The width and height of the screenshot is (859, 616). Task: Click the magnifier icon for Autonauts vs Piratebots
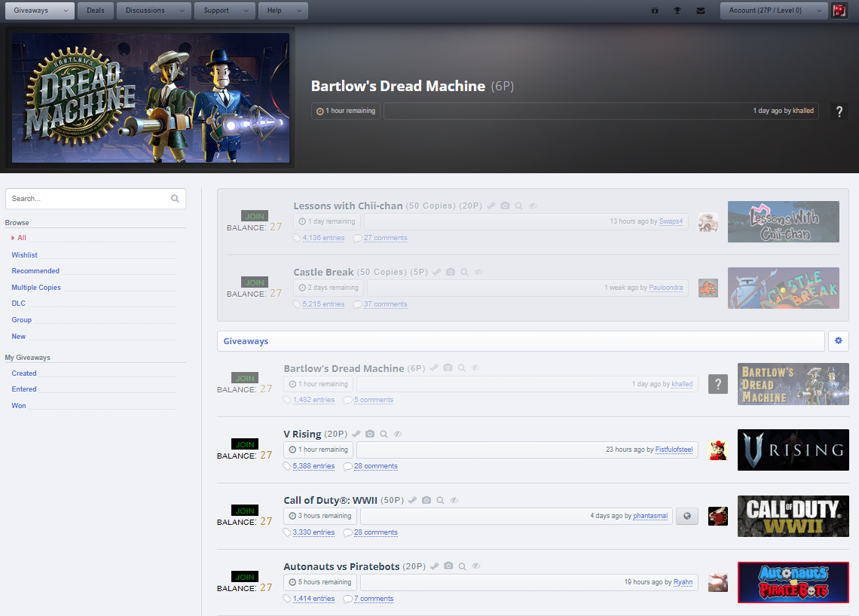(x=463, y=566)
